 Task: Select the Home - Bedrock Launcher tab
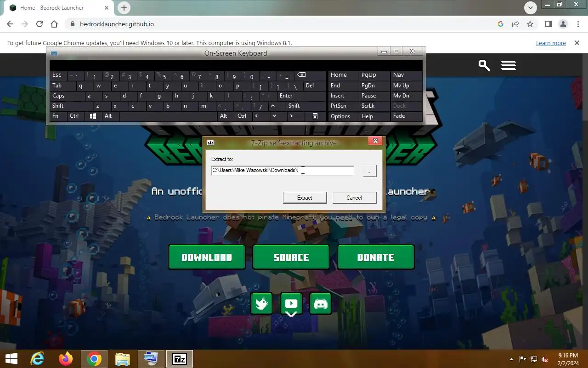59,8
